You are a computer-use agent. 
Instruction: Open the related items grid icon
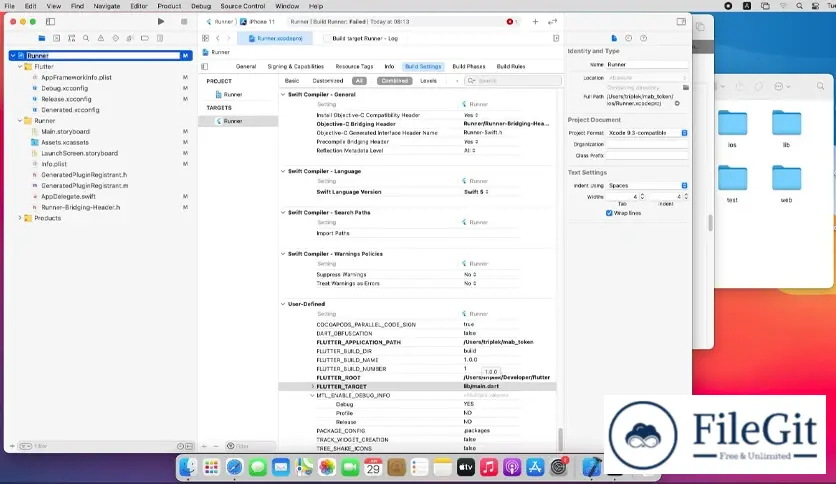(x=205, y=38)
